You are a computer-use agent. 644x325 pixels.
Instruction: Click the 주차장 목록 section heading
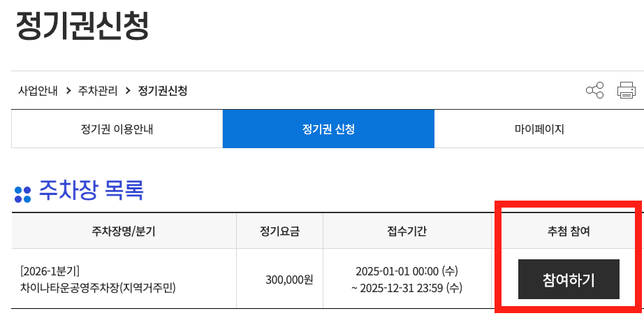click(x=92, y=190)
